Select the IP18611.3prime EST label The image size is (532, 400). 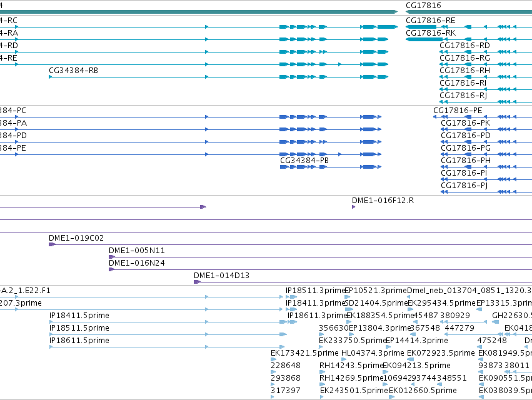point(317,316)
